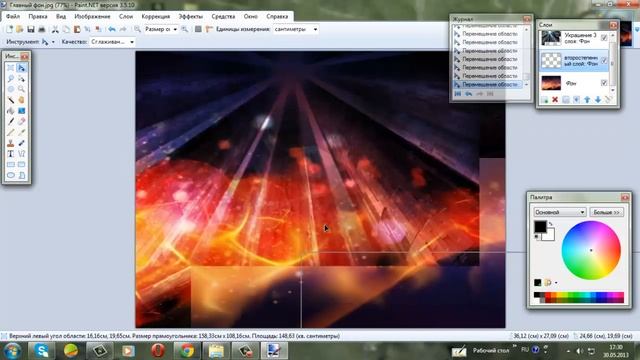Open the Основной color mode dropdown
640x360 pixels.
pos(560,212)
